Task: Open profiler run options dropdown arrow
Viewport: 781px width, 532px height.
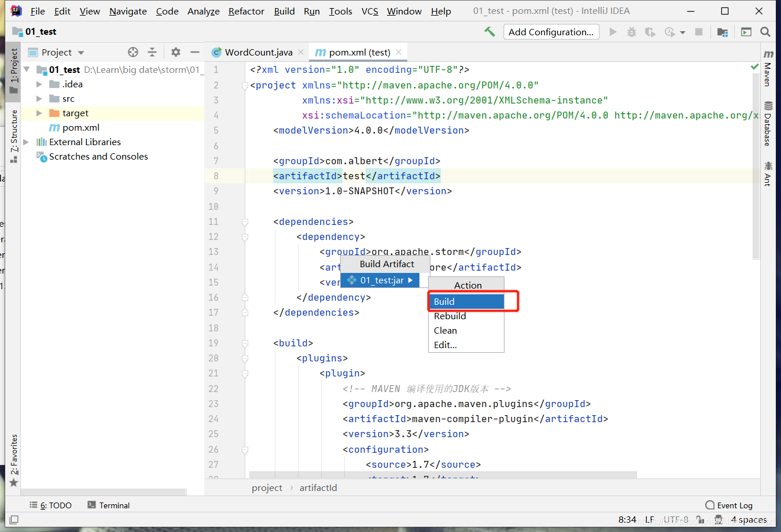Action: coord(683,32)
